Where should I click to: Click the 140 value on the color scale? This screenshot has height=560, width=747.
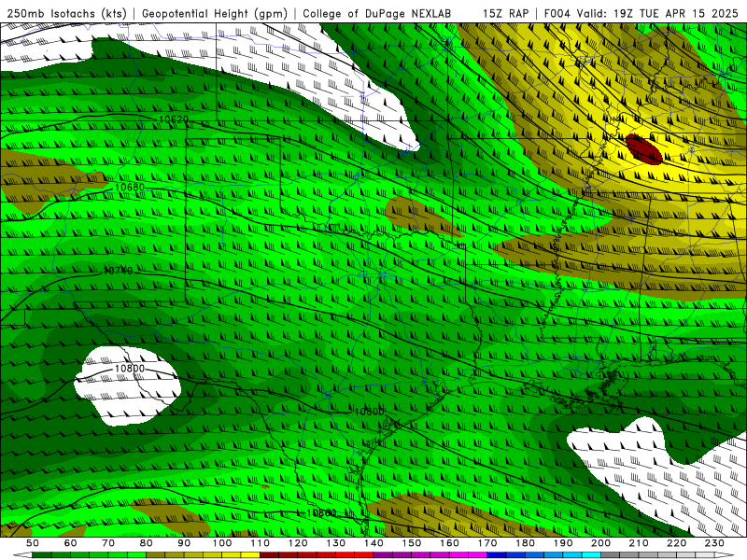pyautogui.click(x=373, y=543)
